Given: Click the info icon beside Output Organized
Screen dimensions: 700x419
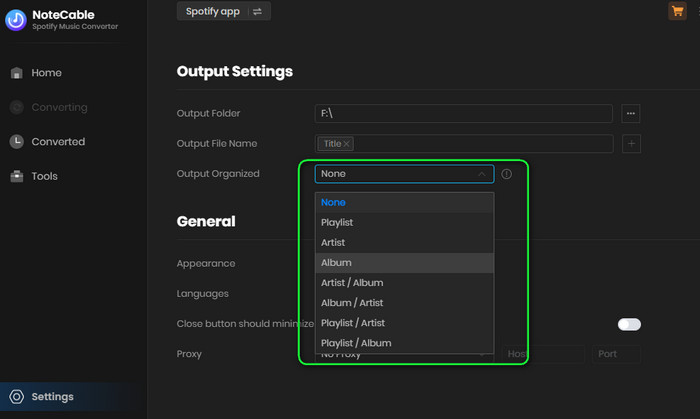Looking at the screenshot, I should [x=507, y=174].
